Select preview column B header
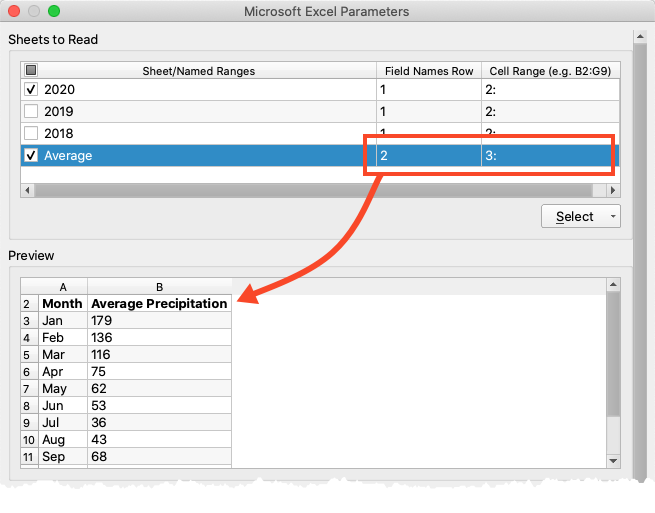The width and height of the screenshot is (655, 513). 159,286
